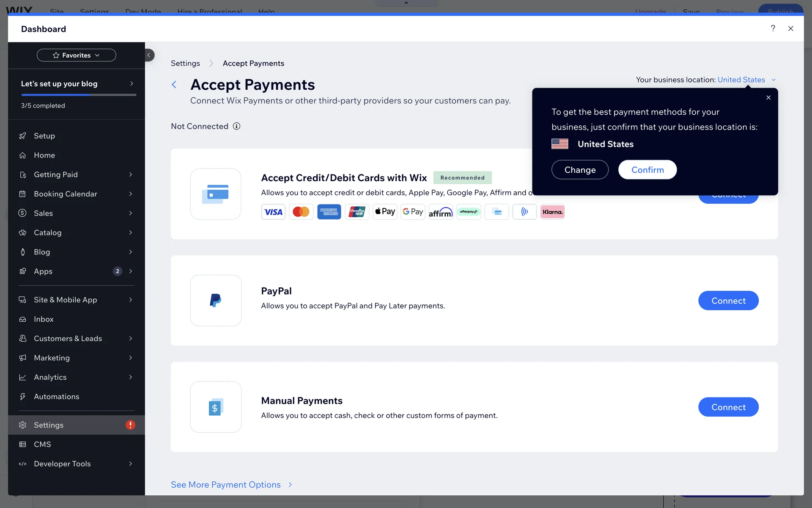Click the Not Connected info icon
812x508 pixels.
(237, 126)
